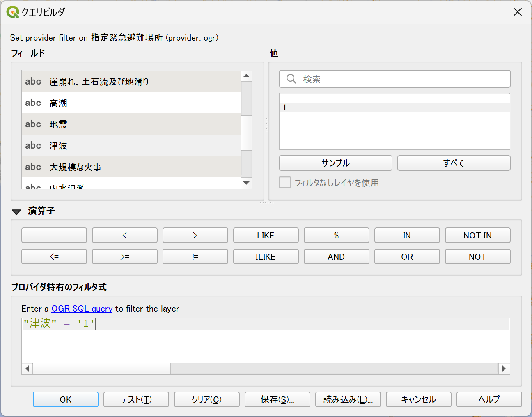Screen dimensions: 532x417
Task: Enable フィルタなしレイヤを使用 checkbox
Action: [x=285, y=182]
